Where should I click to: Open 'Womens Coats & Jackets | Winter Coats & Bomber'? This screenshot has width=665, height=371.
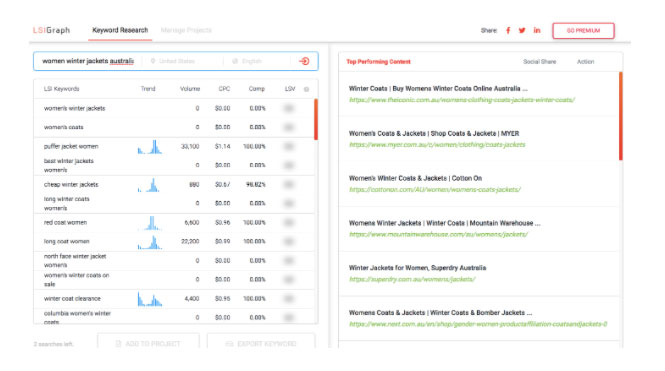tap(440, 312)
